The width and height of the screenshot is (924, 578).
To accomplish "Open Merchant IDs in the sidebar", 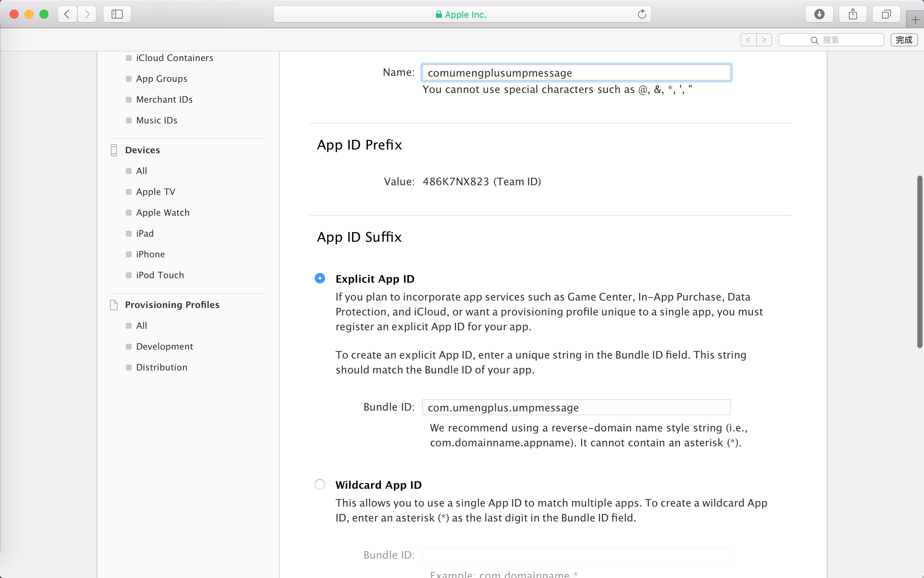I will click(164, 99).
